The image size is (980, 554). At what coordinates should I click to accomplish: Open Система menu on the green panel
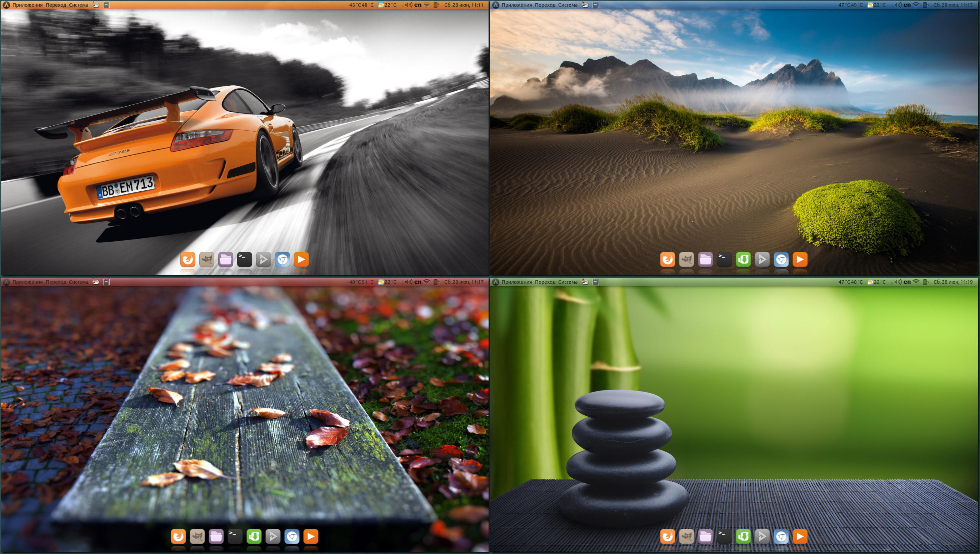[x=567, y=282]
